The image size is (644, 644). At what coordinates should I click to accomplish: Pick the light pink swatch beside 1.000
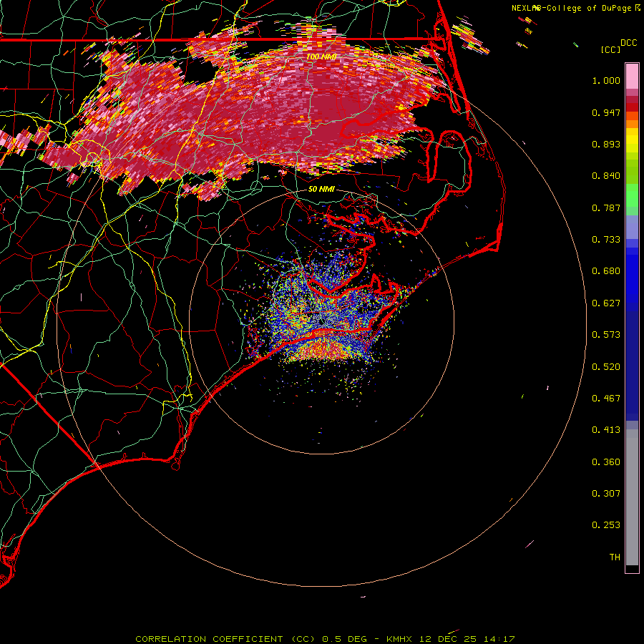tap(632, 77)
